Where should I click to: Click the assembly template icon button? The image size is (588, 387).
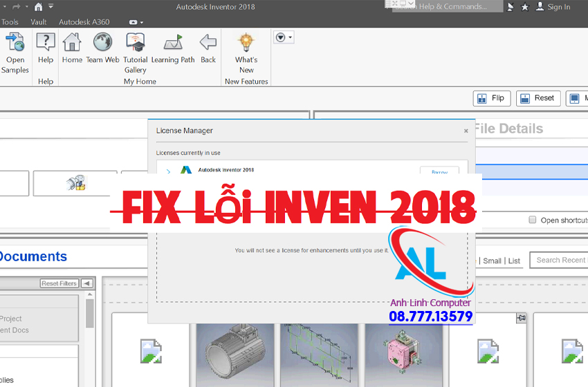tap(75, 183)
